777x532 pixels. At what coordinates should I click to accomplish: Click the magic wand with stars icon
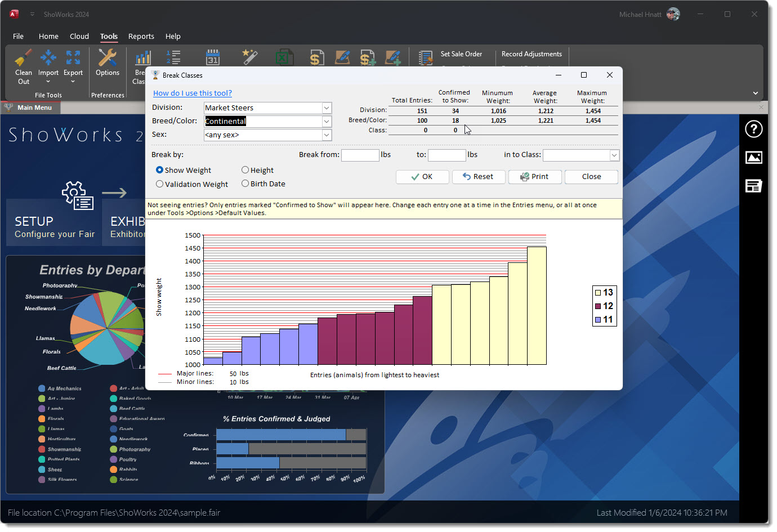249,57
